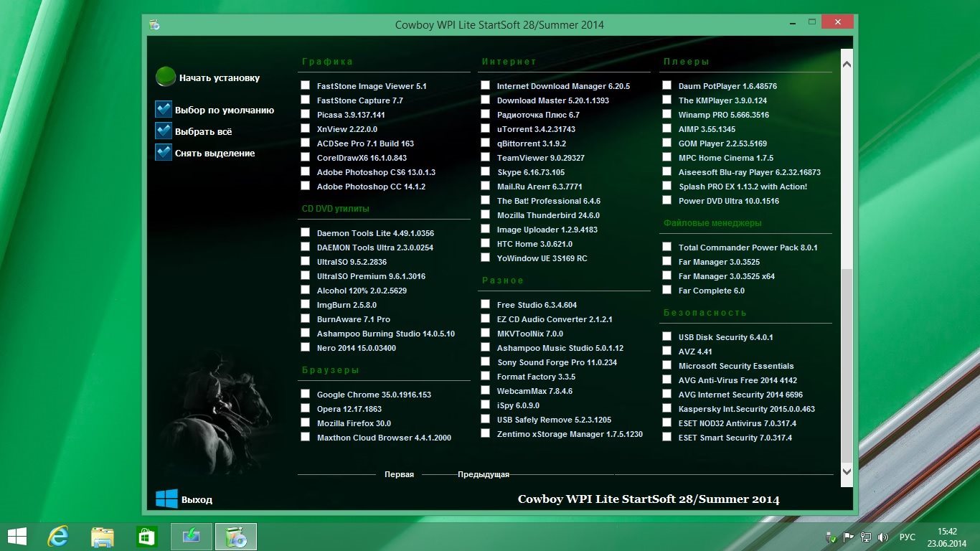Go to the Первая page link
This screenshot has width=980, height=551.
click(x=399, y=474)
